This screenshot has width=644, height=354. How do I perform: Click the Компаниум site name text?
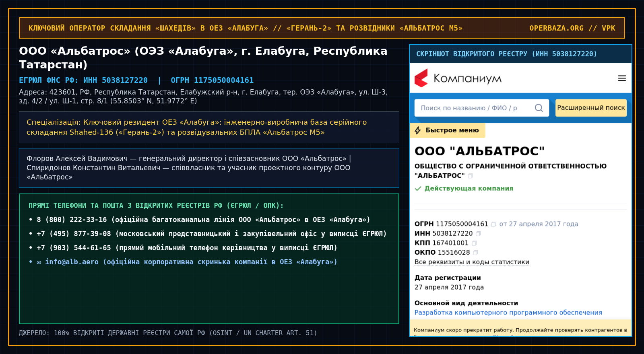click(x=468, y=78)
